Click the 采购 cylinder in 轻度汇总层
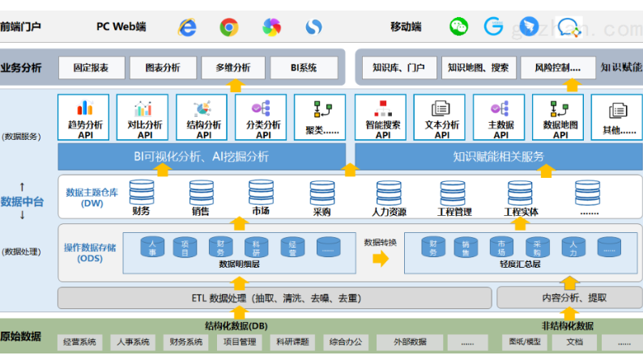The height and width of the screenshot is (364, 643). [538, 247]
